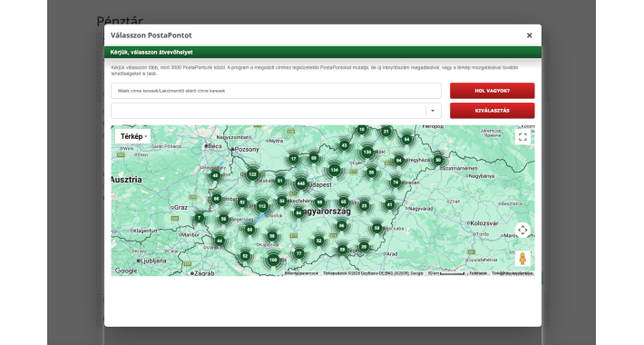Open the Google logo link on the map
Image resolution: width=644 pixels, height=345 pixels.
click(126, 271)
